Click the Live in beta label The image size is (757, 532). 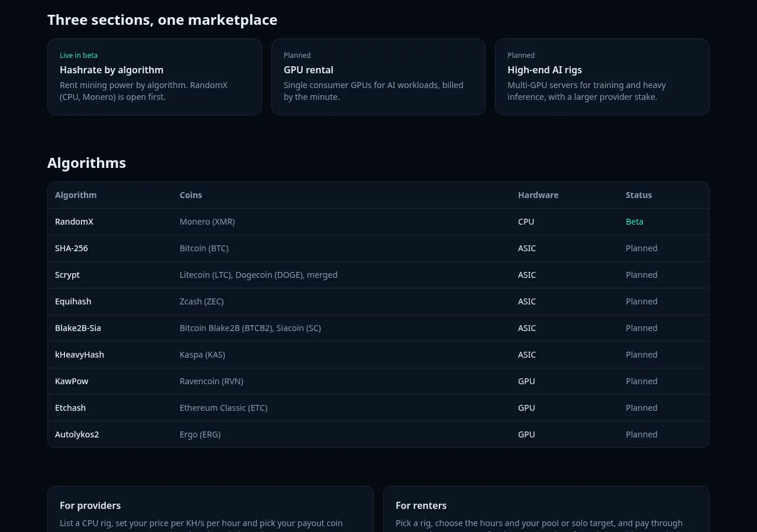(79, 56)
